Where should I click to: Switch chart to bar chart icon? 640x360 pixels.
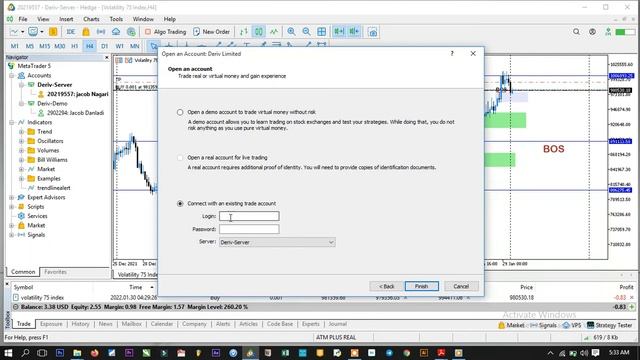click(x=244, y=31)
